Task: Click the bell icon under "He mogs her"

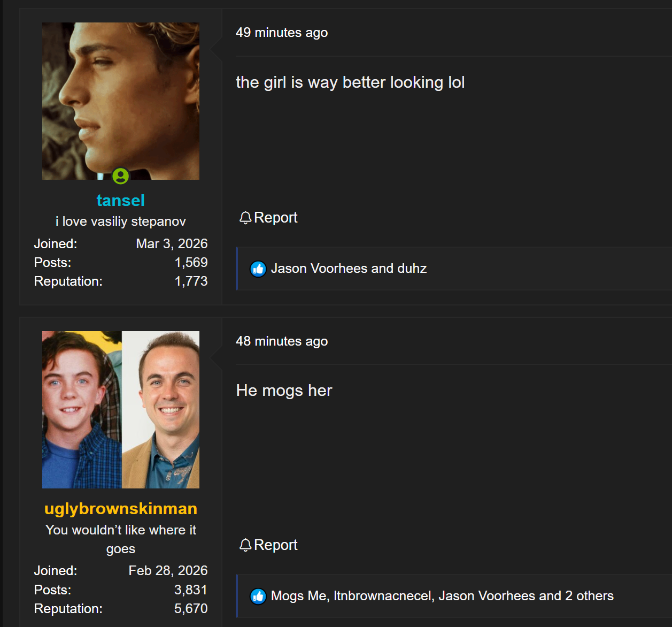Action: click(245, 545)
